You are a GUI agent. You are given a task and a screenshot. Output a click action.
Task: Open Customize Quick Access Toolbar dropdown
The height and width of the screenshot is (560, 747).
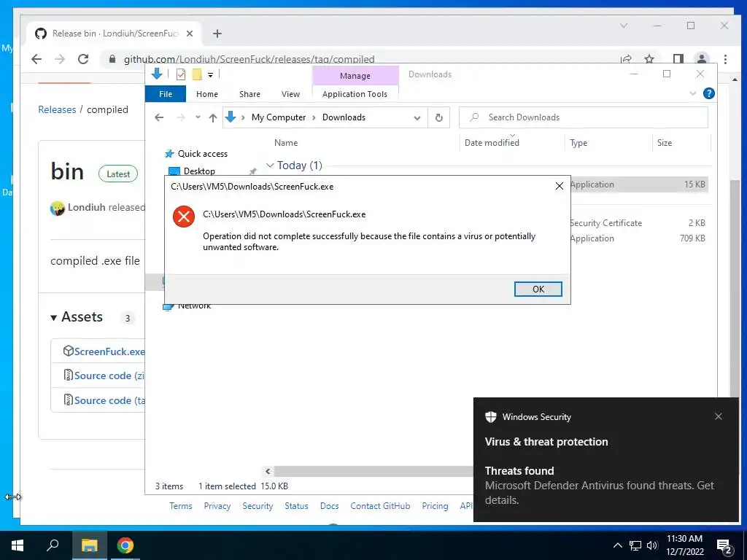point(210,75)
